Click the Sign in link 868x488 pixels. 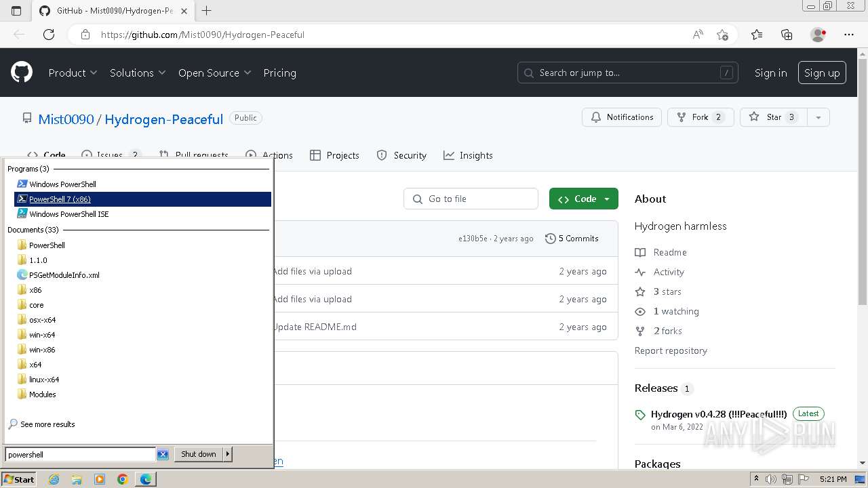(x=770, y=73)
